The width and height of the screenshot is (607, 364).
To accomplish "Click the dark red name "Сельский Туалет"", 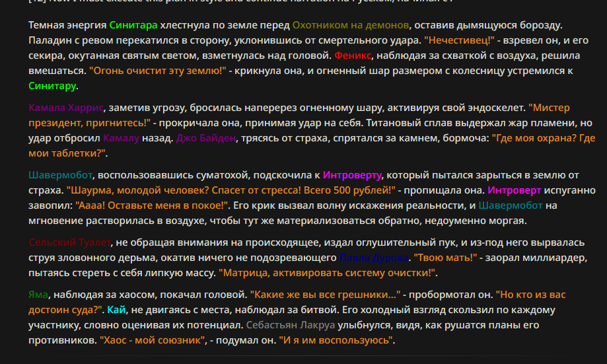I will [69, 242].
